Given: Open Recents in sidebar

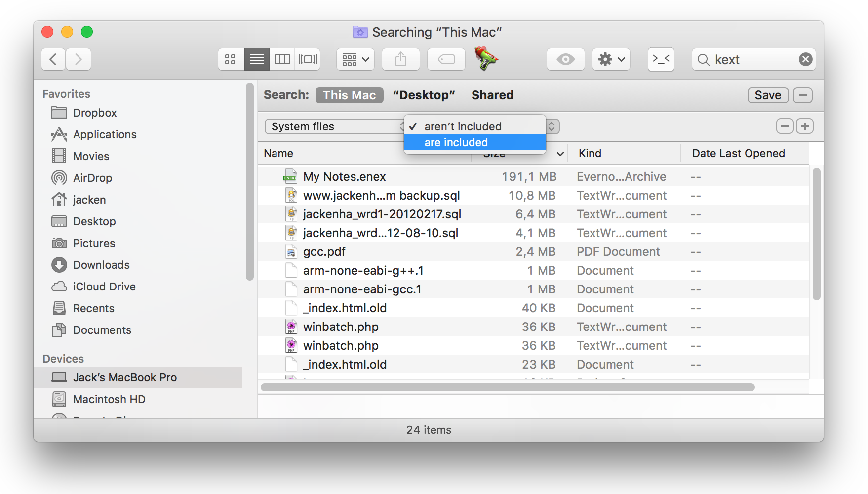Looking at the screenshot, I should pos(138,308).
